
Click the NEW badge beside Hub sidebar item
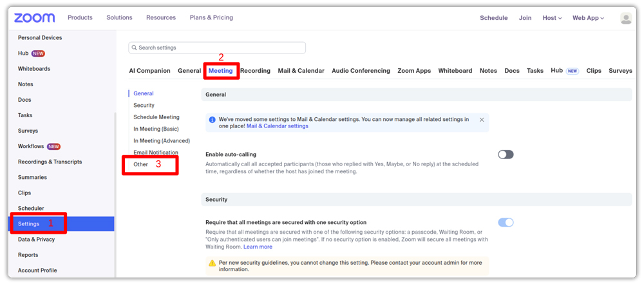point(38,53)
